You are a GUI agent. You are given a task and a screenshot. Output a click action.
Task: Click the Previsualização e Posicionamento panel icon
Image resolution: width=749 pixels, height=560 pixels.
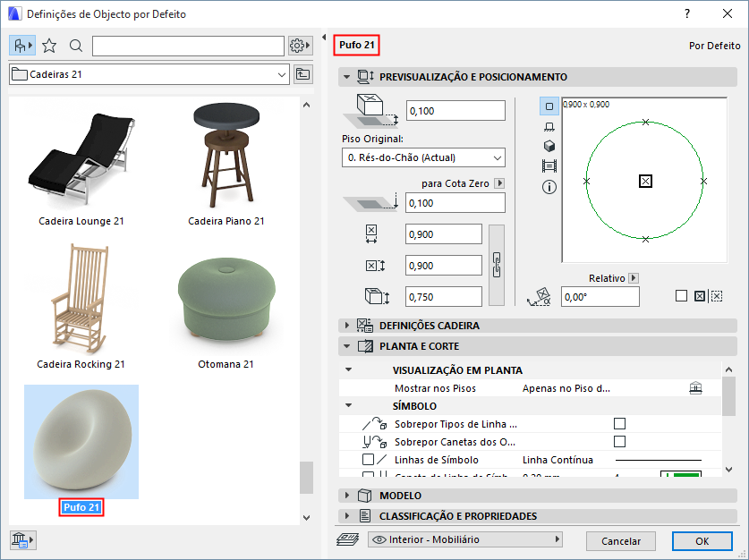(365, 77)
